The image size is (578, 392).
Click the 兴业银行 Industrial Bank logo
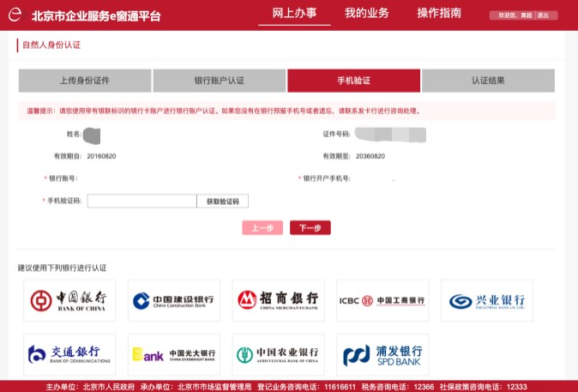[x=487, y=300]
